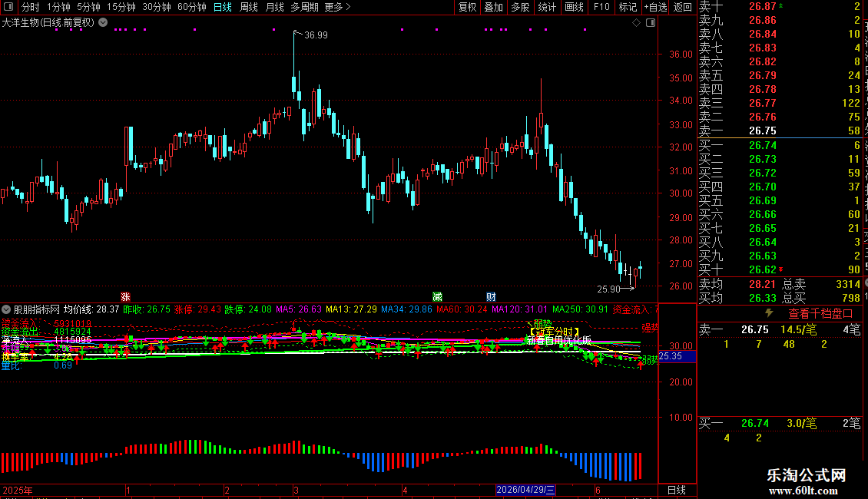
Task: Select the 买一 26.74 order row
Action: tap(780, 145)
